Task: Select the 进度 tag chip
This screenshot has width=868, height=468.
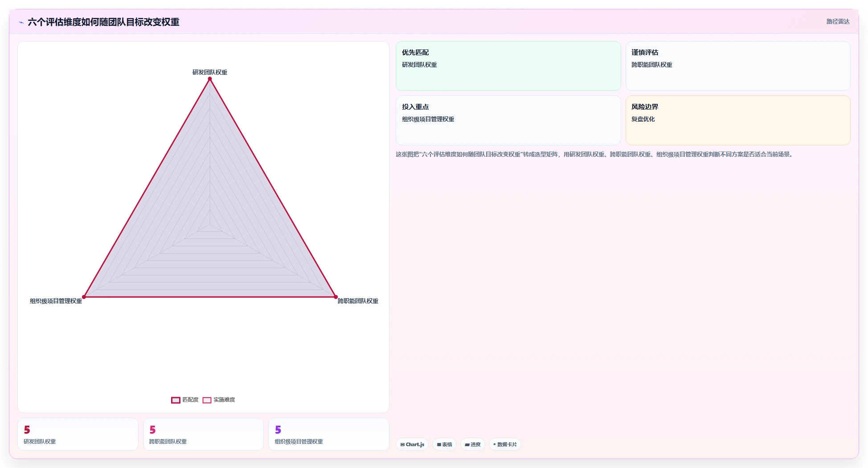Action: [473, 444]
